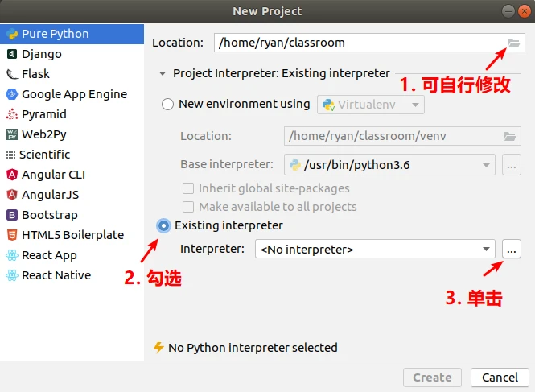Screen dimensions: 535x392
Task: Click ellipsis button next to Base interpreter
Action: 512,165
